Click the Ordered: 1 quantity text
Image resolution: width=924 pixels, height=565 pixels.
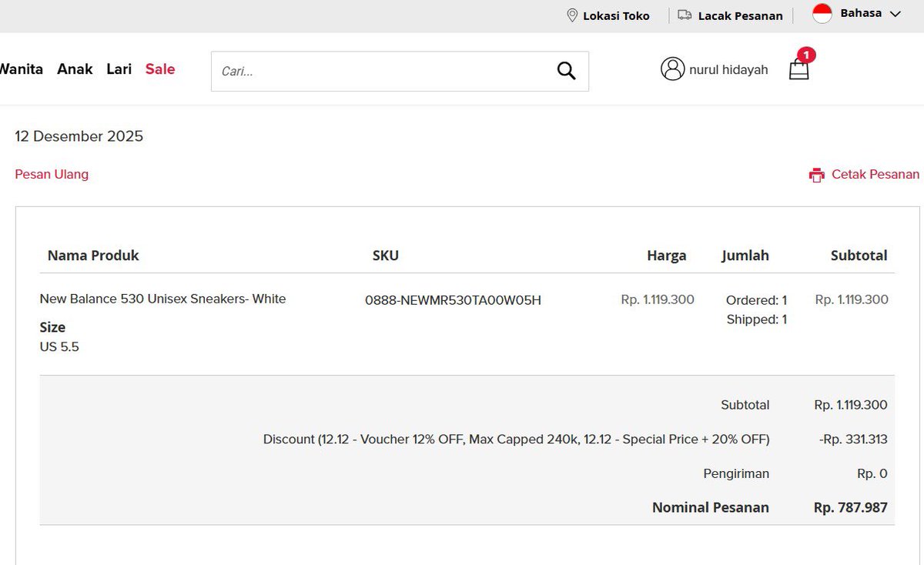click(x=756, y=300)
